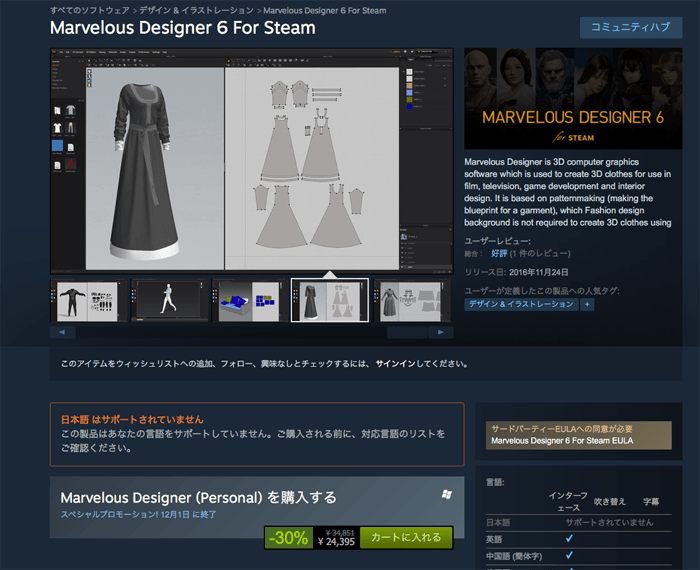The height and width of the screenshot is (570, 700).
Task: Select the black bodysuit avatar thumbnail
Action: [88, 300]
